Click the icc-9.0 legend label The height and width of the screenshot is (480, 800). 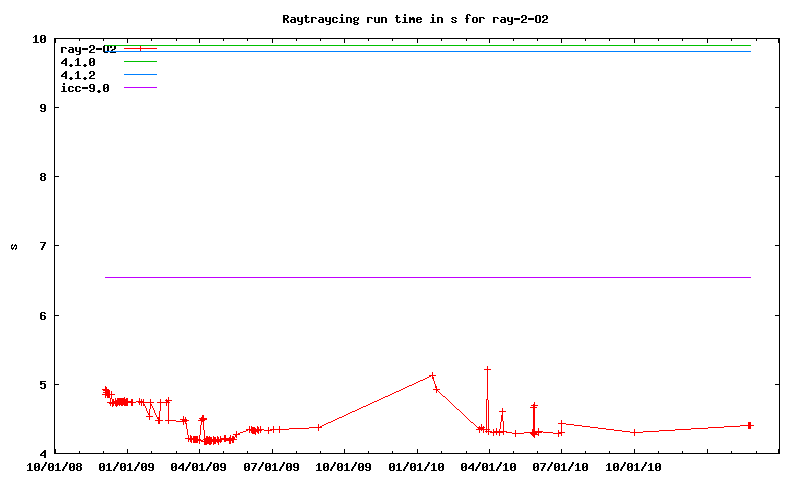84,88
